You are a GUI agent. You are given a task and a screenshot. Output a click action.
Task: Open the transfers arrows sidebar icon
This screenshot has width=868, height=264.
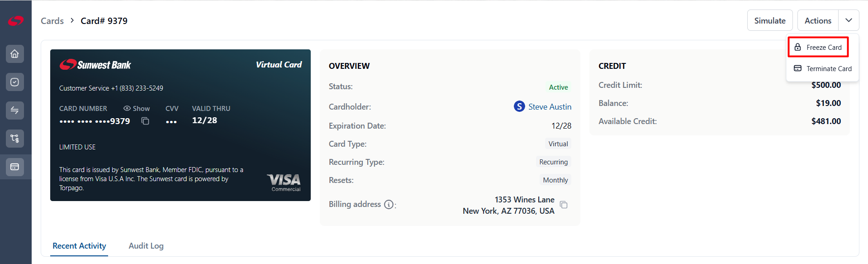15,110
